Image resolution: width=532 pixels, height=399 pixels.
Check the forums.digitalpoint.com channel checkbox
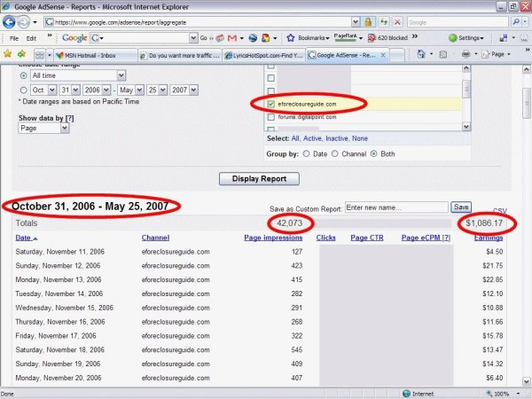(x=270, y=117)
